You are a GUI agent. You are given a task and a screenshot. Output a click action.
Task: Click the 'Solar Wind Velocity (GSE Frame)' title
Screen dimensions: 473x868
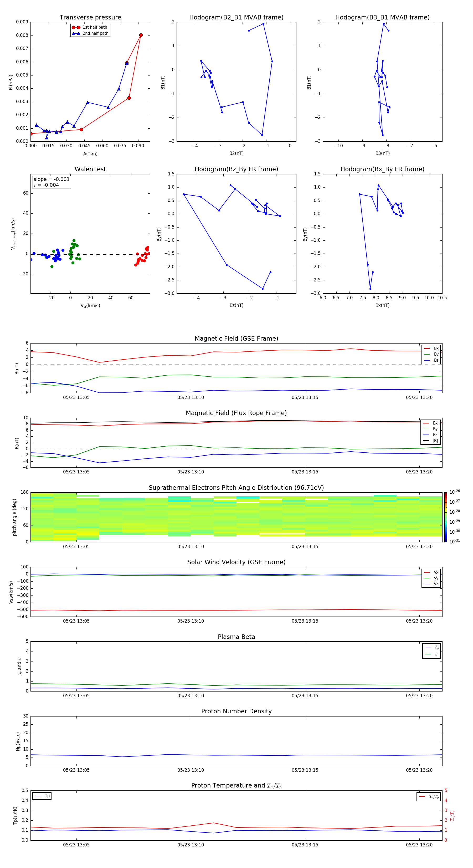[x=236, y=562]
